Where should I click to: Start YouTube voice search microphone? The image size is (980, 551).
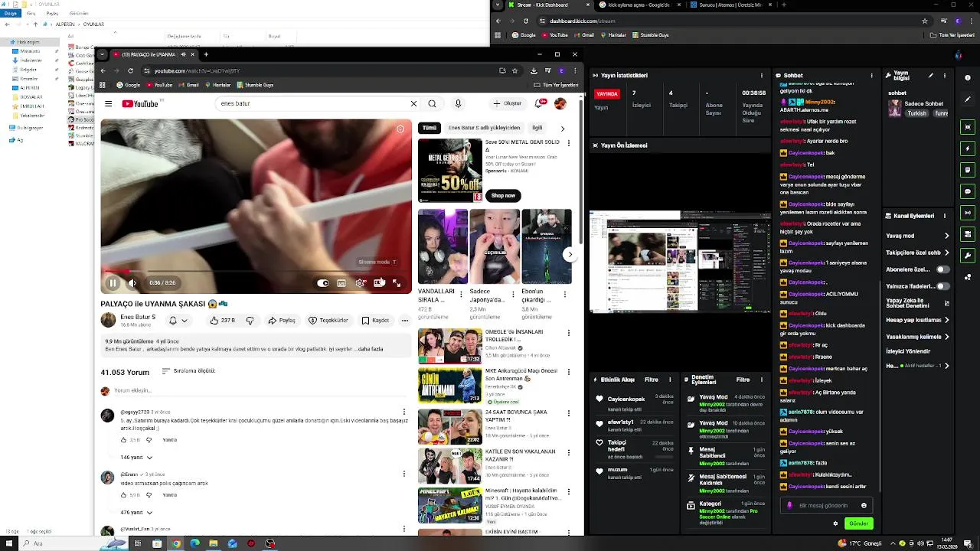point(458,103)
